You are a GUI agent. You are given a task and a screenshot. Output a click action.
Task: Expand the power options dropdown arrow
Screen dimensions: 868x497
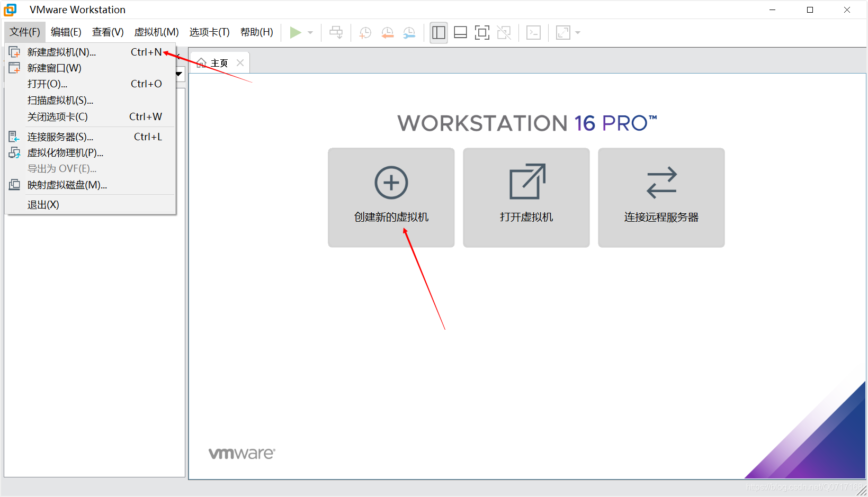(310, 33)
